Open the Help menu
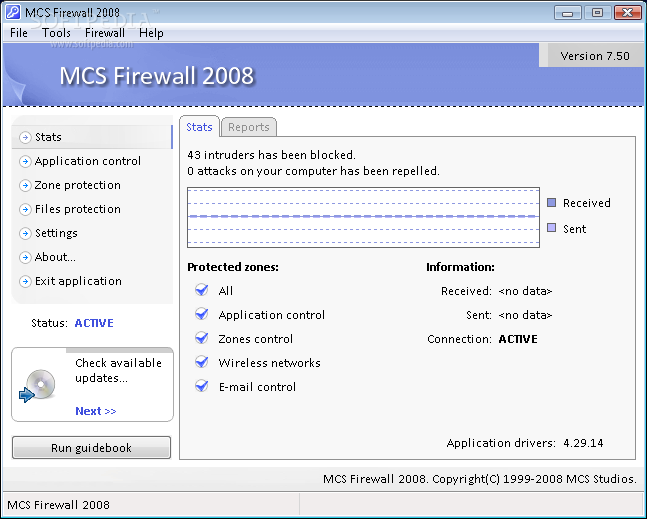The image size is (647, 519). click(x=151, y=33)
